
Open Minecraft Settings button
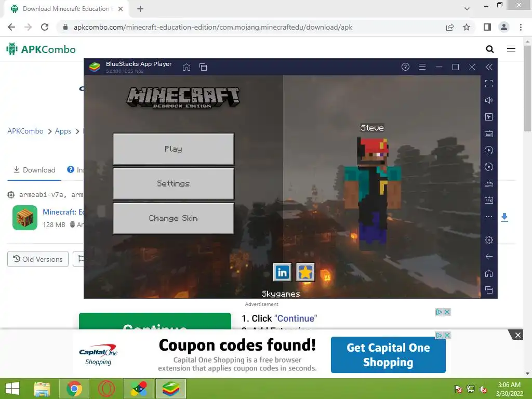click(x=174, y=183)
